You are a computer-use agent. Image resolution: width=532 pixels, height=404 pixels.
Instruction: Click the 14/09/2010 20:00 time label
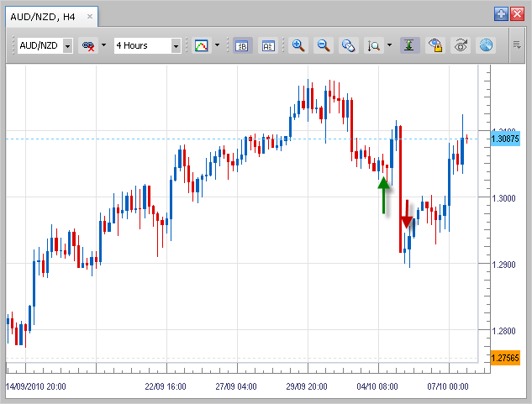(x=35, y=386)
